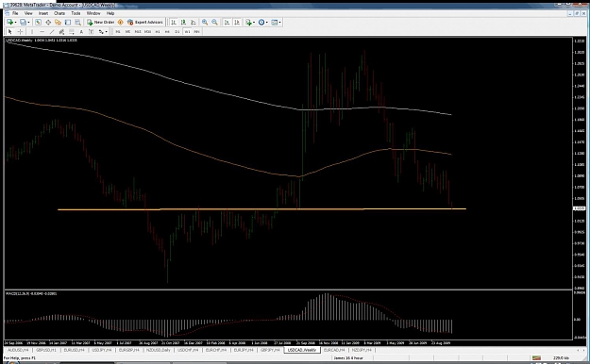Click the 229/0 kb traffic indicator
Screen dimensions: 590x364
(x=562, y=358)
